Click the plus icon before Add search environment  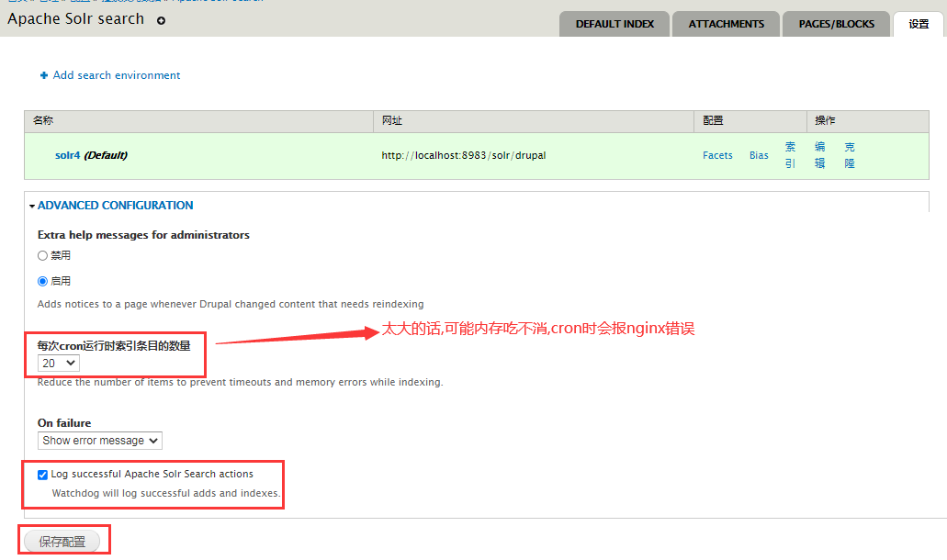click(43, 75)
